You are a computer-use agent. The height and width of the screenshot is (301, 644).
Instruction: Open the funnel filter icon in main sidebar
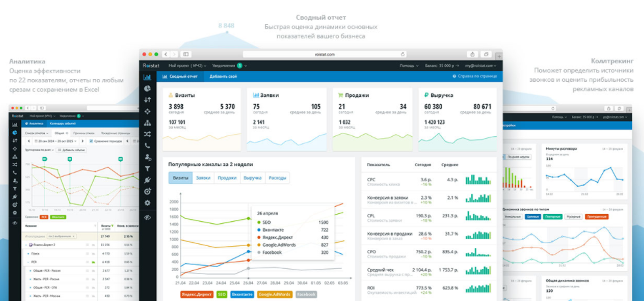coord(147,169)
